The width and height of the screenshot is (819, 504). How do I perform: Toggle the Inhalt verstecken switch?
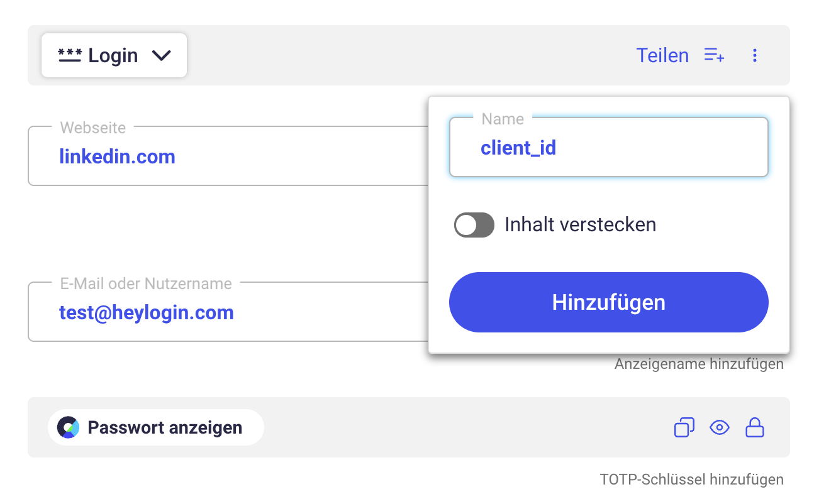(474, 225)
